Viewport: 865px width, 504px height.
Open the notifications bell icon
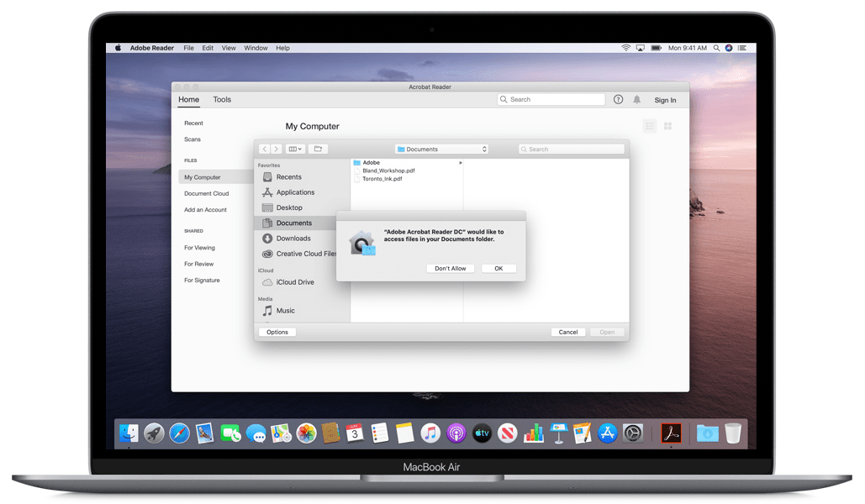(x=636, y=99)
